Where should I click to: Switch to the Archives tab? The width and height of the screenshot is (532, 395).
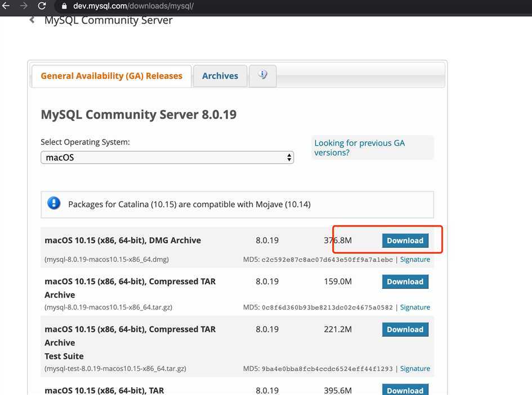pos(220,76)
